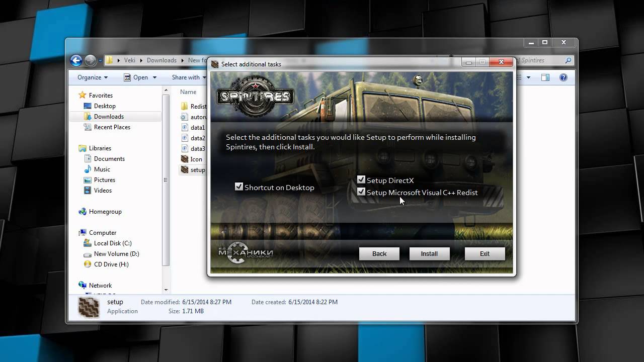Select Computer in the navigation pane

(103, 233)
